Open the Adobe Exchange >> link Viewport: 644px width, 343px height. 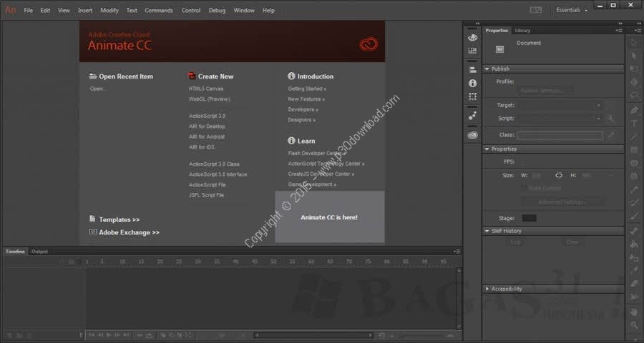point(129,233)
